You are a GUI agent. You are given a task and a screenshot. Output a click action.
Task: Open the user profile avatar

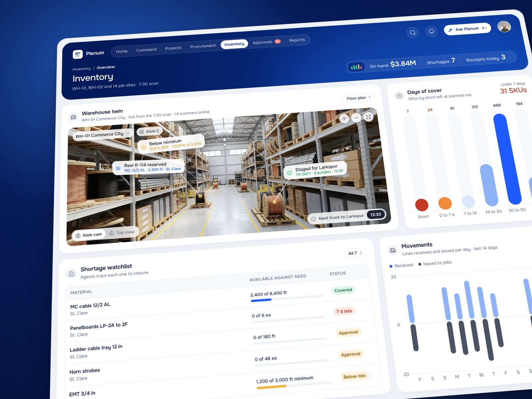click(504, 27)
